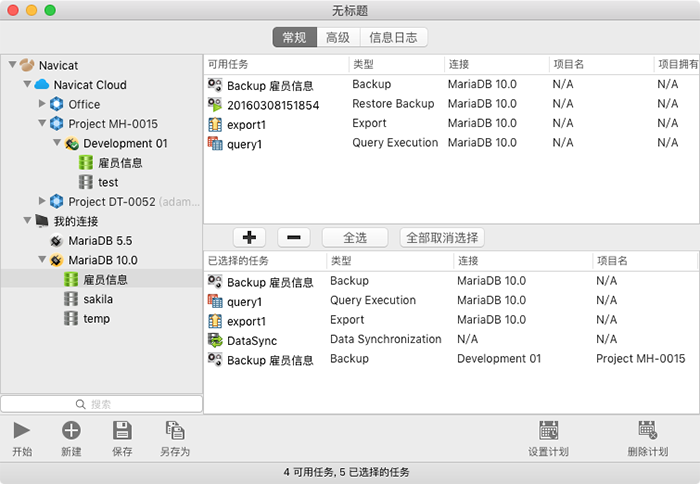Click the test database icon
The width and height of the screenshot is (700, 484).
click(x=86, y=182)
